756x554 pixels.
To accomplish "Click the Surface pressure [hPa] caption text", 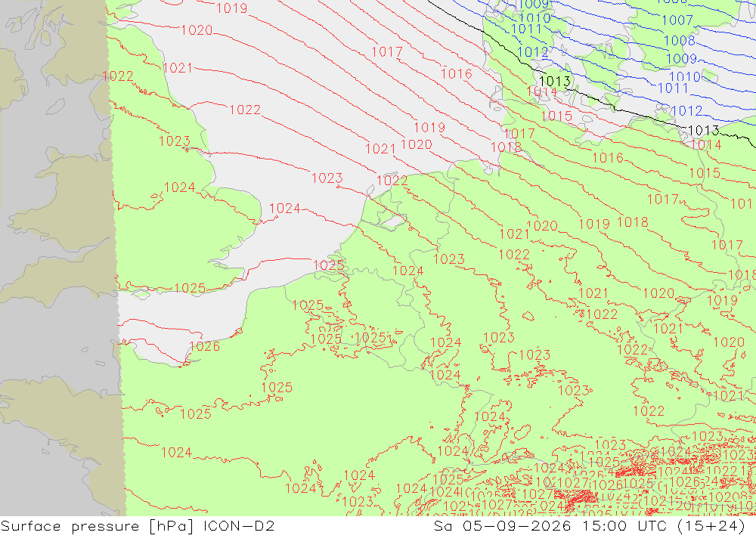I will [98, 525].
